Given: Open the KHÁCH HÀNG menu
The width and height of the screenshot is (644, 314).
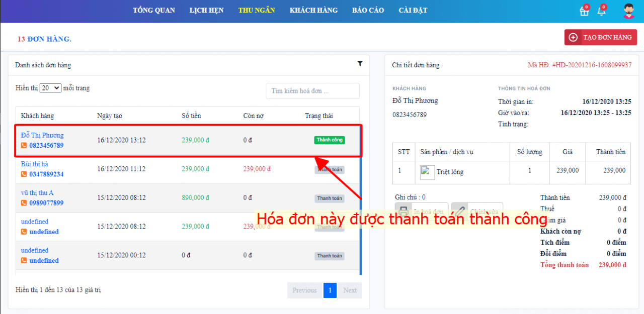Looking at the screenshot, I should click(x=313, y=10).
